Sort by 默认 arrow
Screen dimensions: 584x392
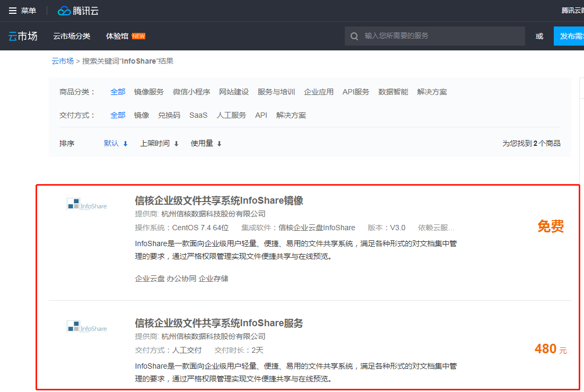[x=126, y=144]
